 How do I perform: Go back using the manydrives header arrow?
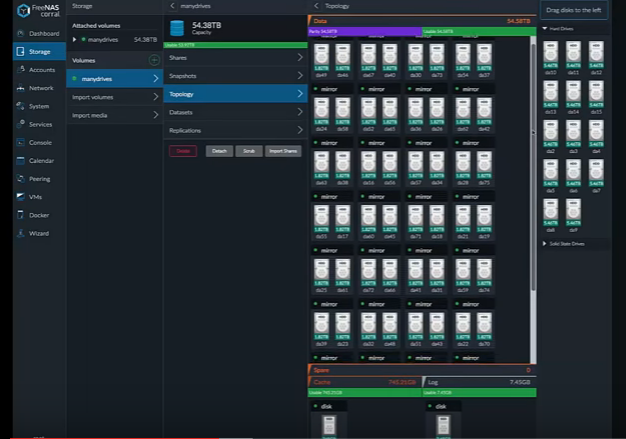coord(172,6)
